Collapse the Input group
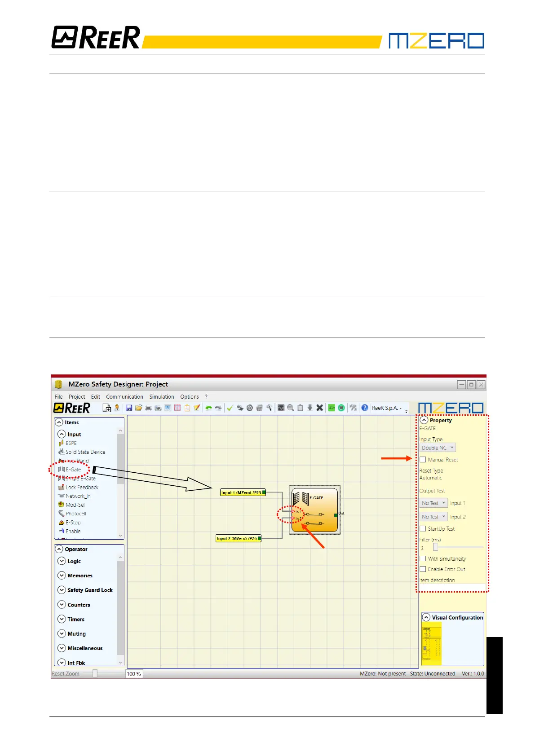 pyautogui.click(x=62, y=434)
